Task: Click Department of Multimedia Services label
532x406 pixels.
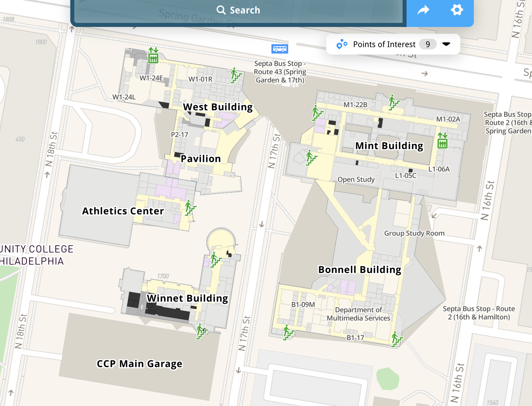Action: click(x=359, y=314)
